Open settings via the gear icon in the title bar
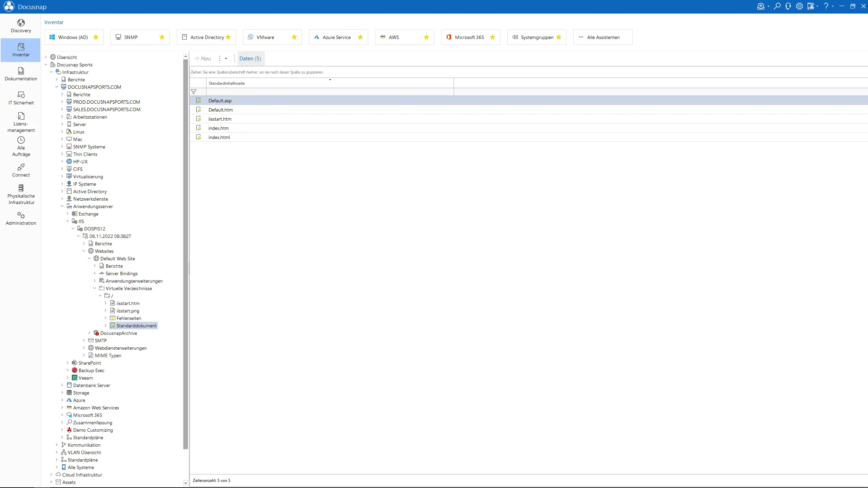868x488 pixels. point(799,6)
